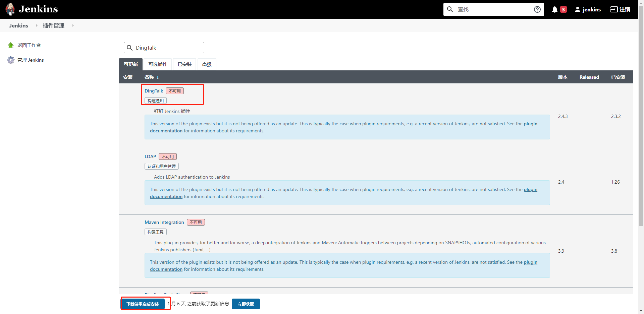Click 不可用 badge next to Maven Integration
Viewport: 644px width, 314px height.
(196, 222)
